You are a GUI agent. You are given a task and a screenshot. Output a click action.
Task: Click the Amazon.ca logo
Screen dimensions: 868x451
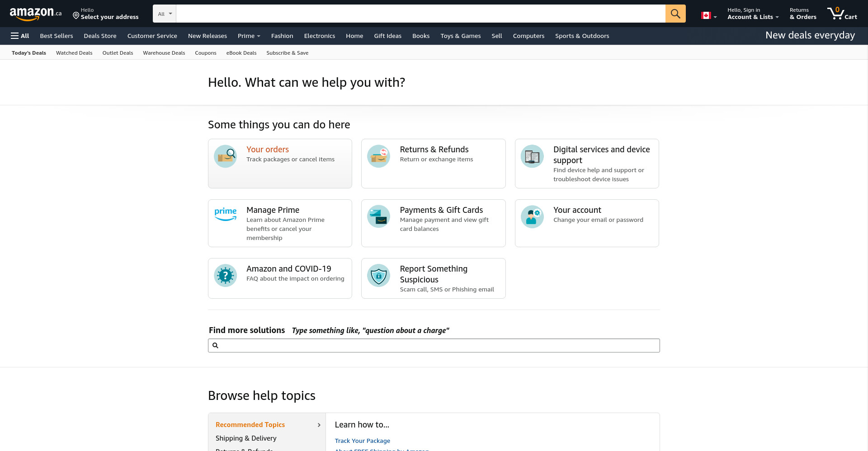tap(36, 14)
